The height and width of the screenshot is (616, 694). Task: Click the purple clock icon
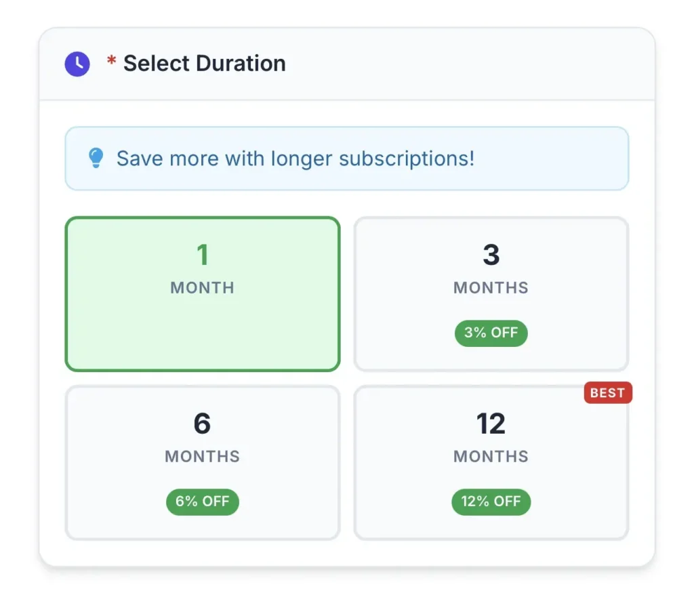coord(77,64)
